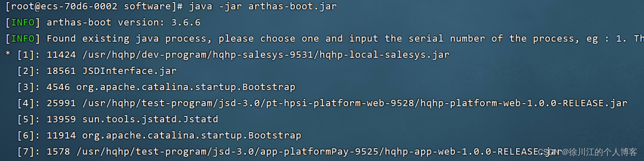Click the java -jar arthas-boot.jar command

(263, 6)
